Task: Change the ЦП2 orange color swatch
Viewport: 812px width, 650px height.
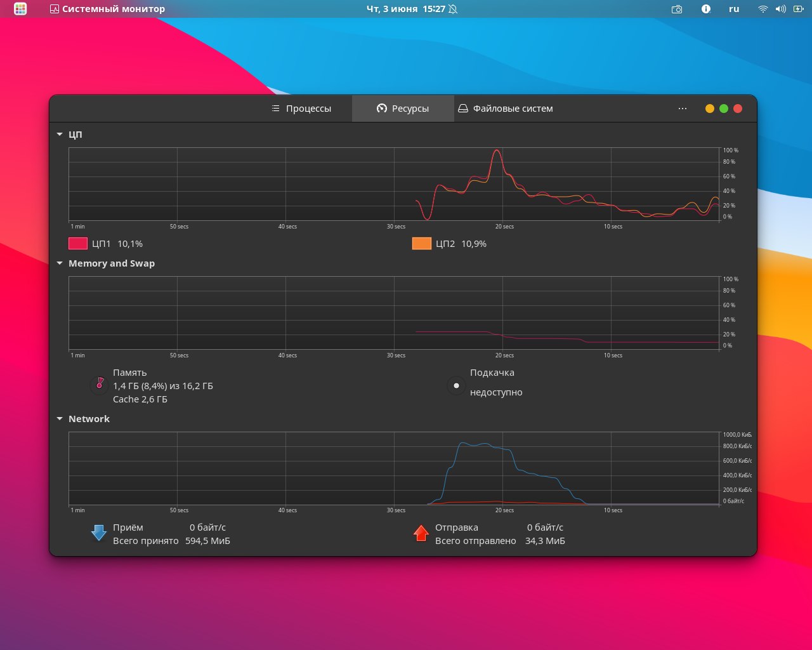Action: (x=422, y=244)
